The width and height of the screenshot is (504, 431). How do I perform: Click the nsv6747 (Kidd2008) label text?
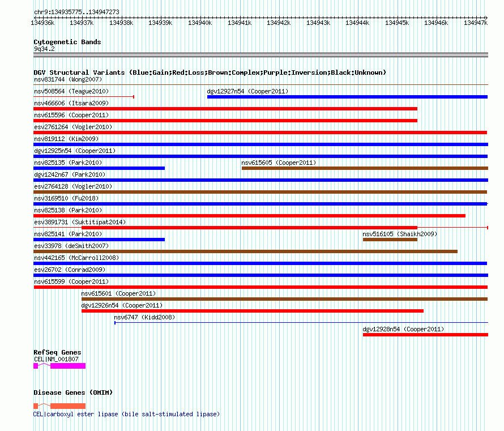[144, 317]
